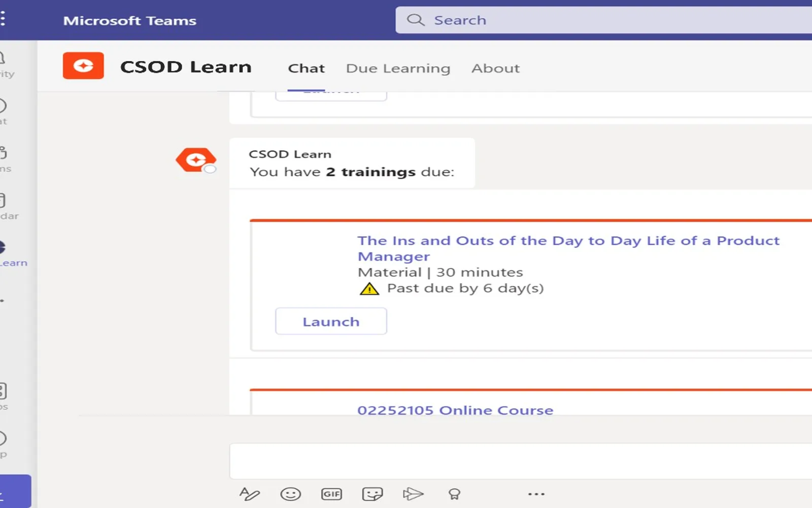Open more messaging options ellipsis

tap(536, 494)
